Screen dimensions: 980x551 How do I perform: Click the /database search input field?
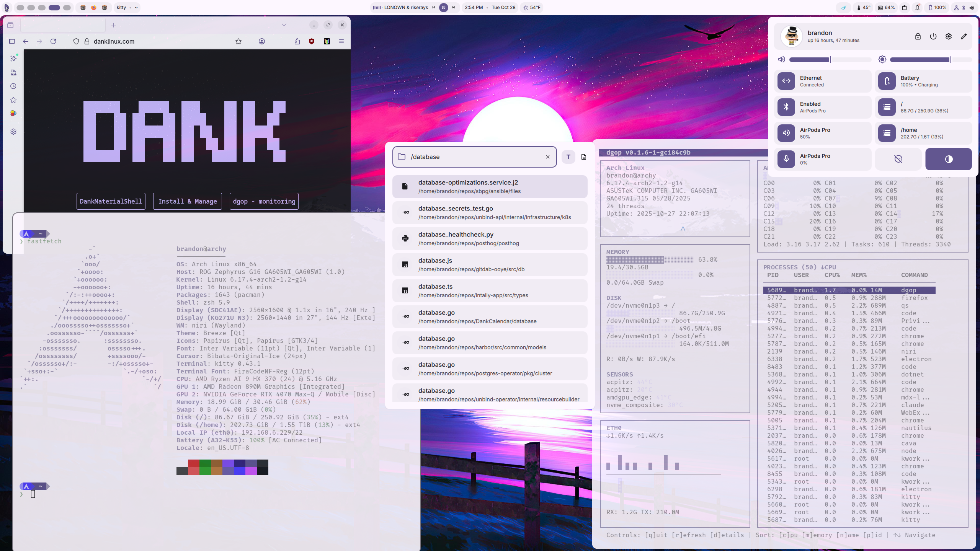(x=474, y=157)
